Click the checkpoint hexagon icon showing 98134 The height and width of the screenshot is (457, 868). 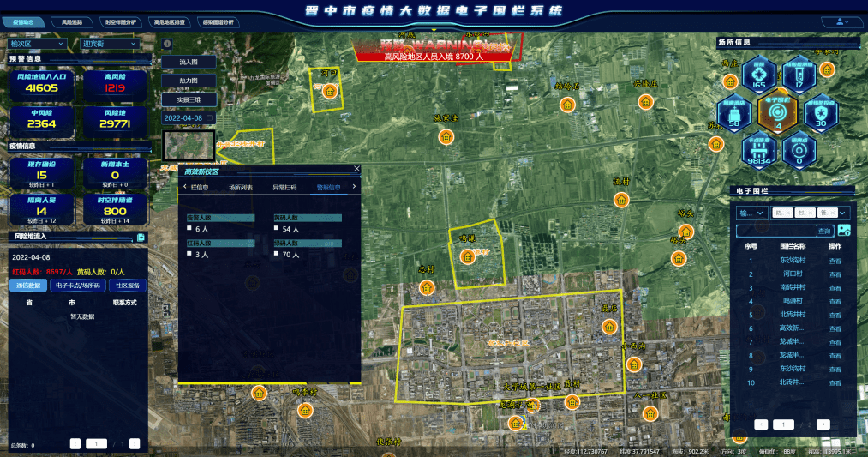pyautogui.click(x=758, y=148)
